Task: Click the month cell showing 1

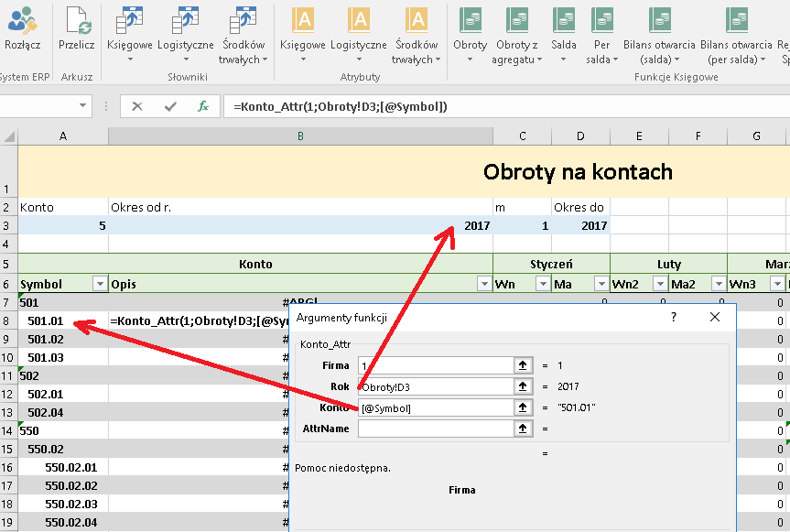Action: [x=522, y=225]
